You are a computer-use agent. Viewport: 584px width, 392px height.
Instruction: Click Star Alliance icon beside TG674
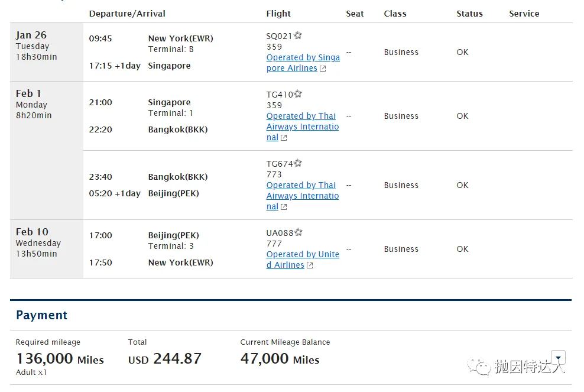[x=299, y=163]
